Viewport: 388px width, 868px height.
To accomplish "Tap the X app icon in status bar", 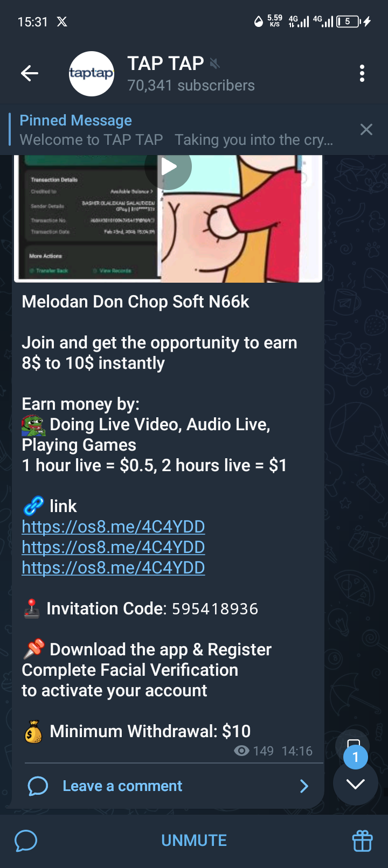I will coord(63,22).
